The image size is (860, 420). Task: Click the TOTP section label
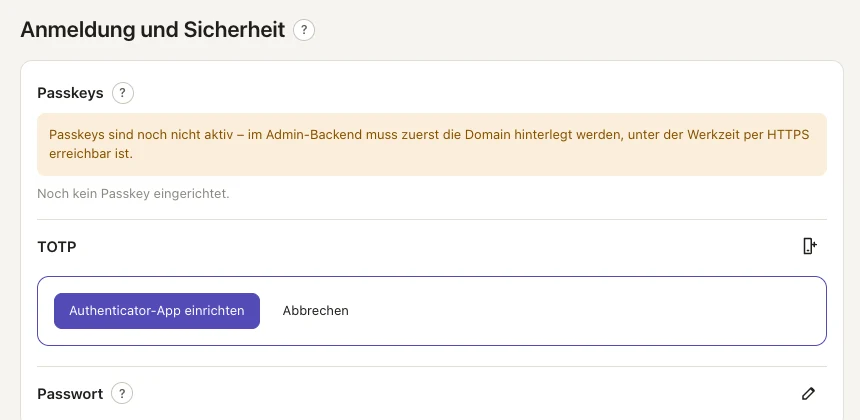click(x=56, y=247)
